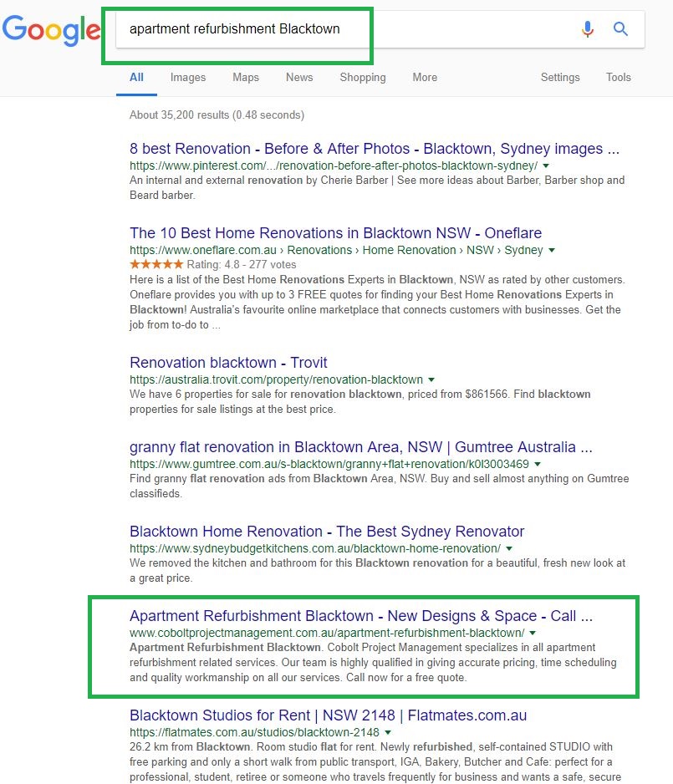The height and width of the screenshot is (784, 673).
Task: Expand dropdown arrow next to Gumtree URL
Action: (x=537, y=464)
